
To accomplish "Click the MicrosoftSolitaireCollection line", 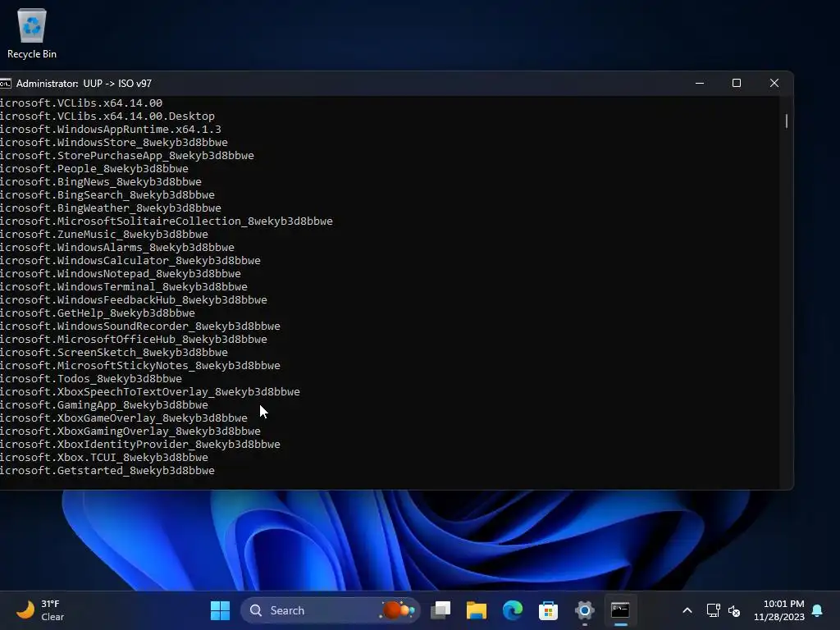I will pyautogui.click(x=166, y=221).
